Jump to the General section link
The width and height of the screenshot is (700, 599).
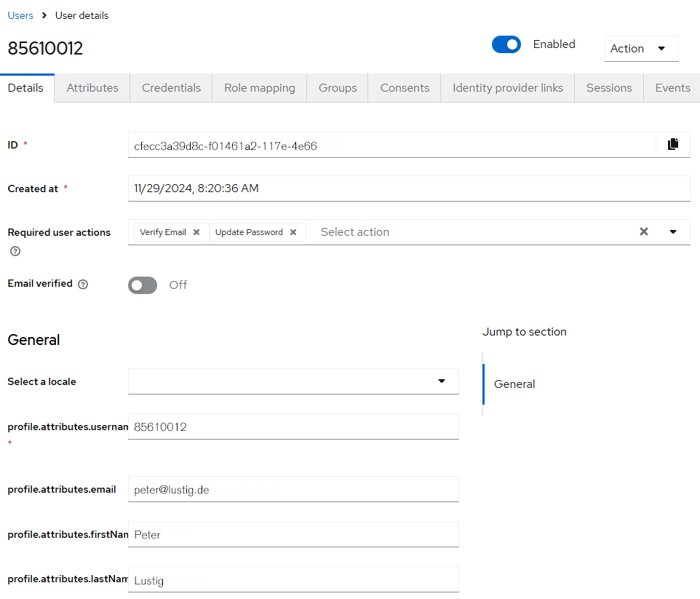tap(514, 384)
